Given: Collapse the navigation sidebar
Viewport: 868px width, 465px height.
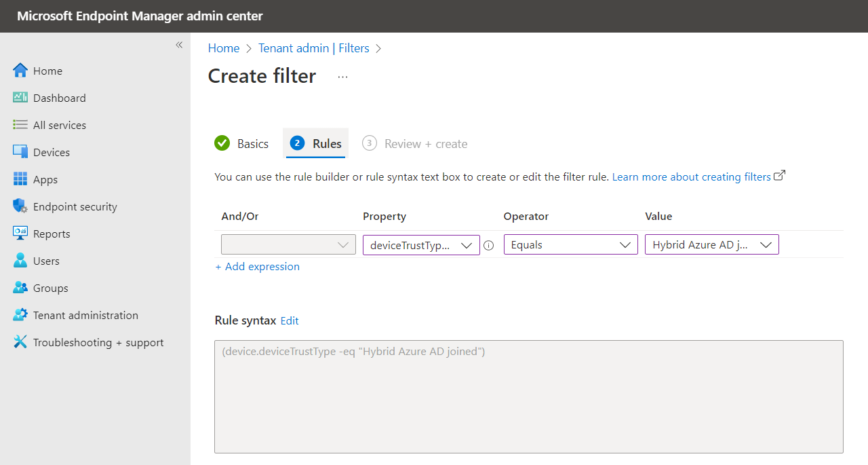Looking at the screenshot, I should [x=179, y=45].
